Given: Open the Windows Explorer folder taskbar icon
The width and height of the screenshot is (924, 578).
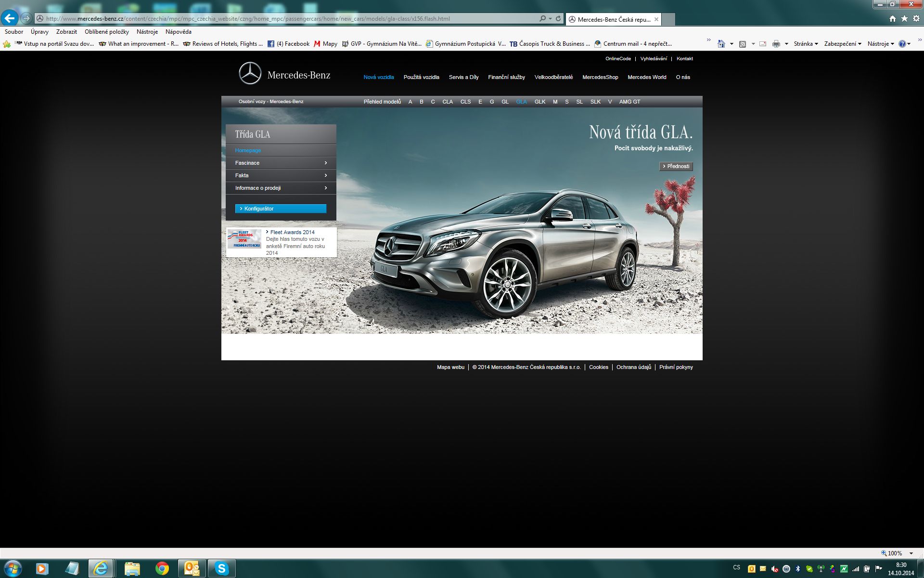Looking at the screenshot, I should pos(132,569).
